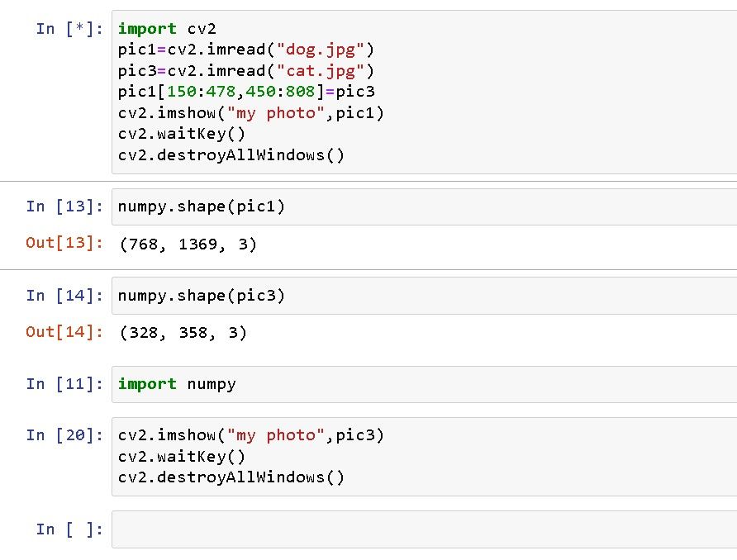737x560 pixels.
Task: Click the output text (768, 1369, 3)
Action: 188,244
